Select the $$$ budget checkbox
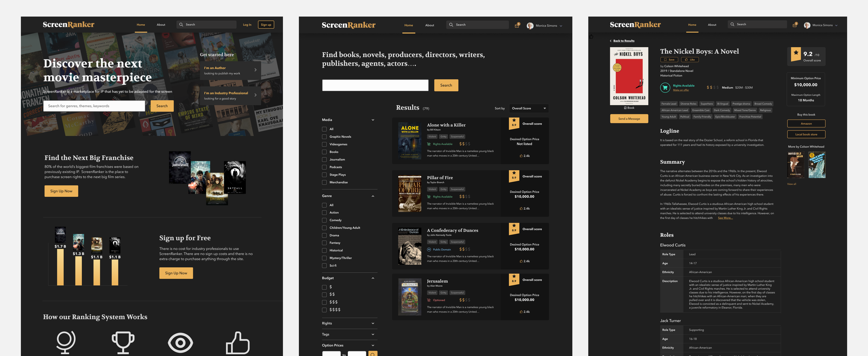 point(324,302)
